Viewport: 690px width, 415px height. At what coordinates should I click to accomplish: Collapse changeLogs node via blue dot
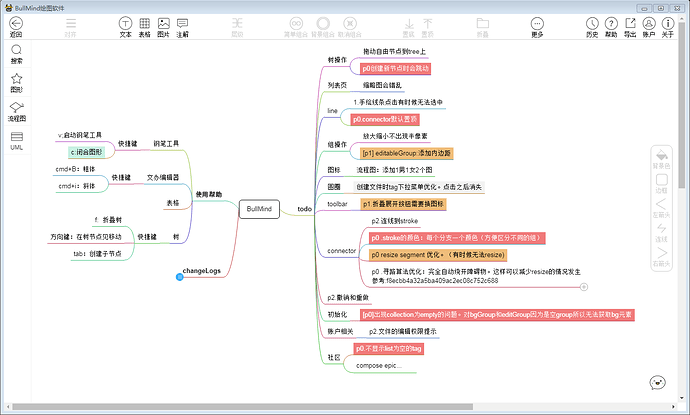click(x=180, y=277)
